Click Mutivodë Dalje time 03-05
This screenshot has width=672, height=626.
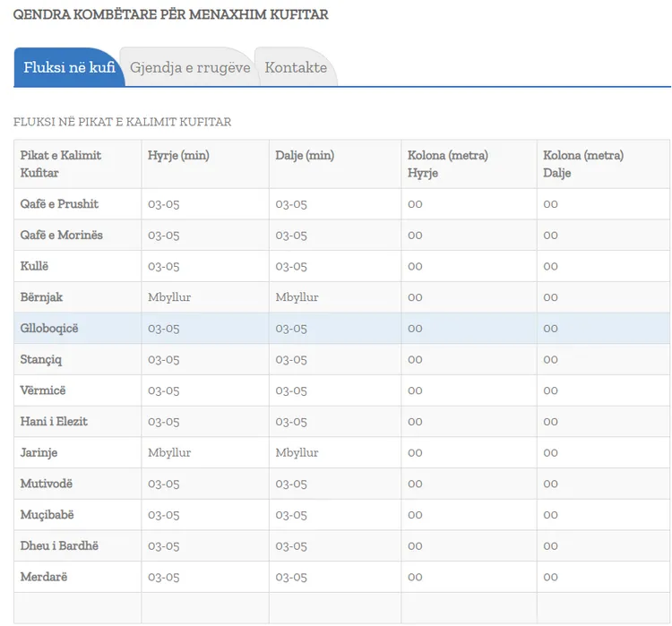click(291, 484)
